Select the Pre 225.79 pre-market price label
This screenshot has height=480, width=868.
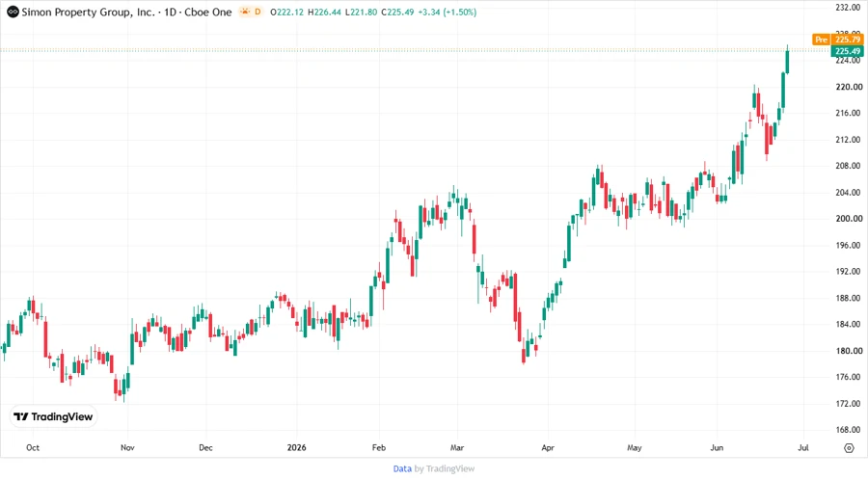837,40
